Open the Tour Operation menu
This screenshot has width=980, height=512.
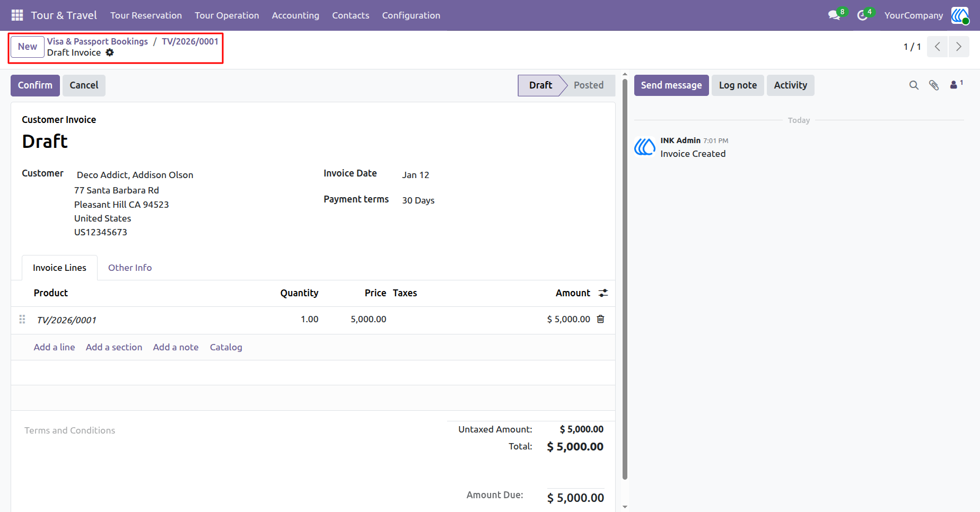(x=227, y=15)
